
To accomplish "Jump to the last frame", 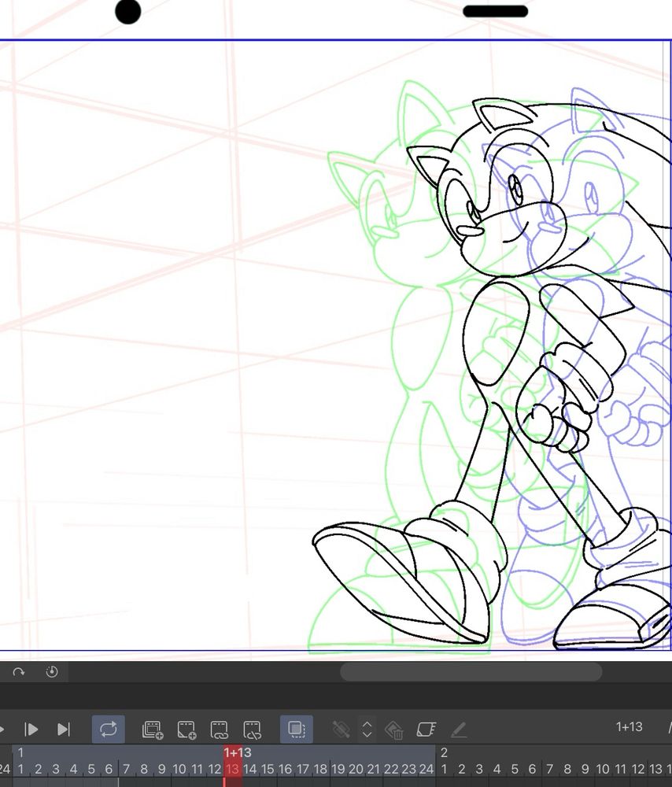I will tap(63, 730).
